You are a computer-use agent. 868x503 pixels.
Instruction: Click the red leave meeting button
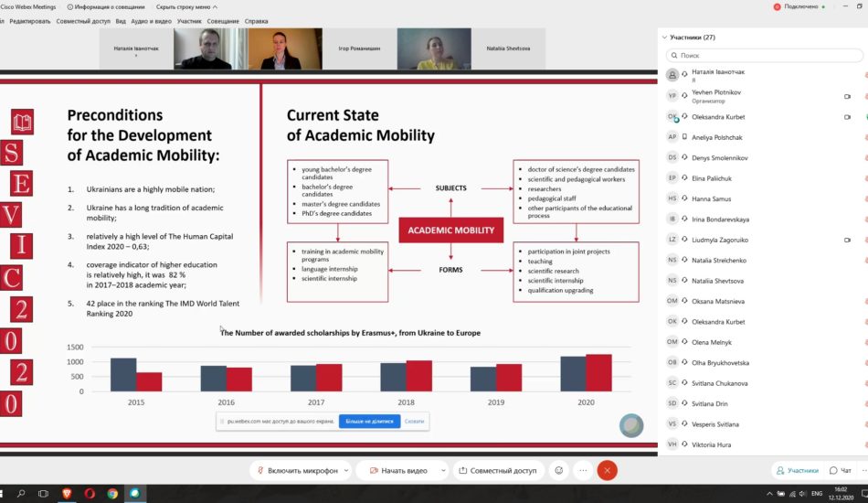point(607,470)
